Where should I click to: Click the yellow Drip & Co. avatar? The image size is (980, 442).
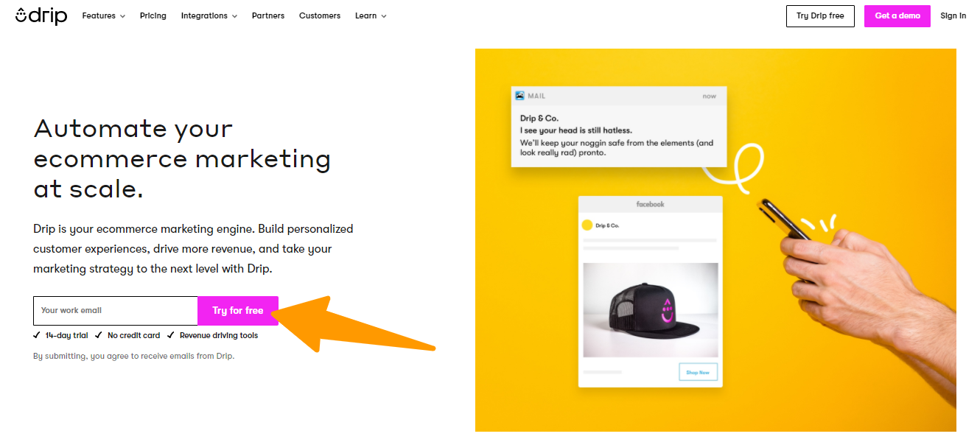point(587,225)
